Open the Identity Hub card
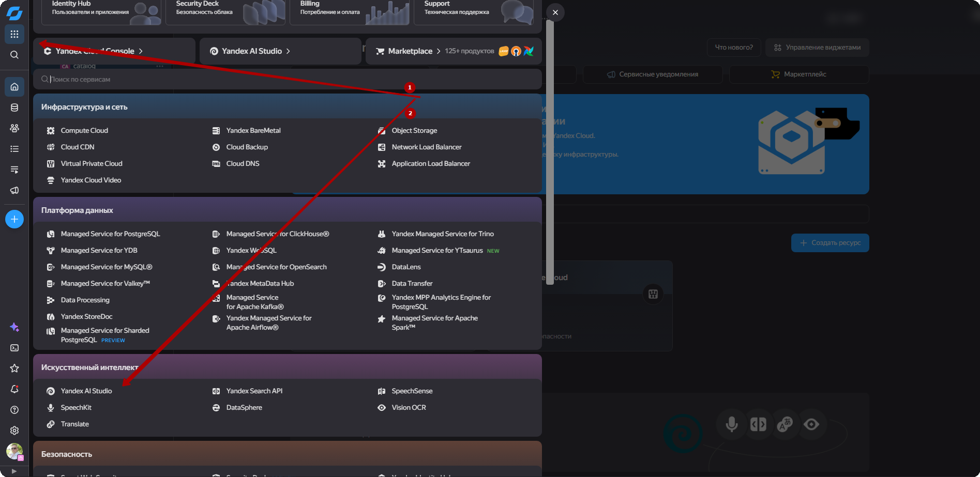The height and width of the screenshot is (477, 980). tap(101, 11)
